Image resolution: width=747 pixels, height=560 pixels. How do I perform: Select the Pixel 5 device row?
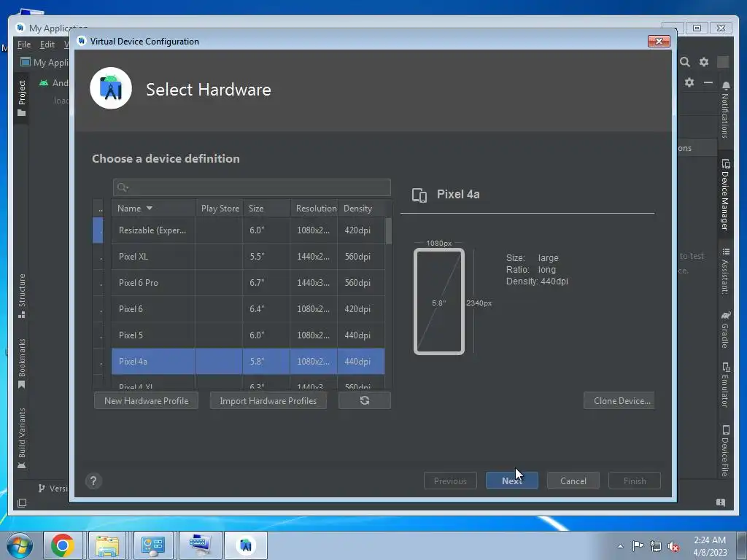(x=248, y=335)
